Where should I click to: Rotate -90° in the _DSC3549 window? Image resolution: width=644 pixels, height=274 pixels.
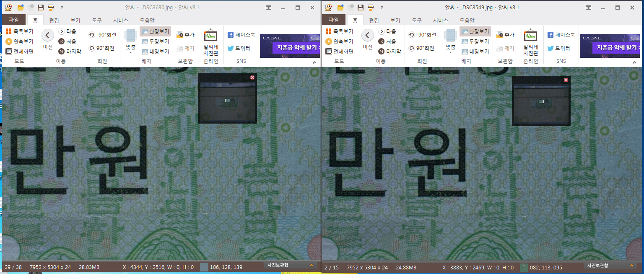click(x=423, y=35)
